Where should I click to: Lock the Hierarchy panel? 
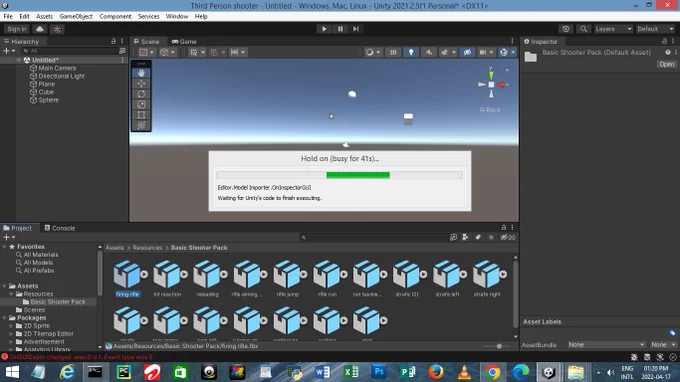point(114,41)
